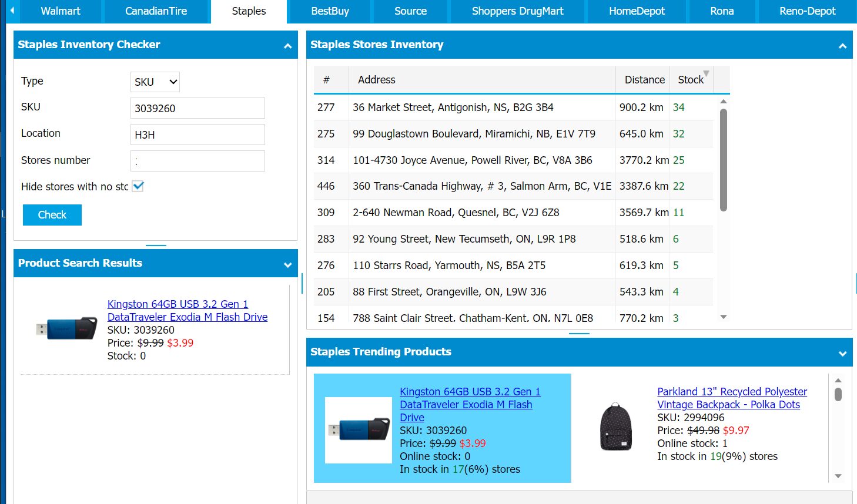Select row 2-640 Newman Road, Quesnel
857x504 pixels.
(x=513, y=213)
